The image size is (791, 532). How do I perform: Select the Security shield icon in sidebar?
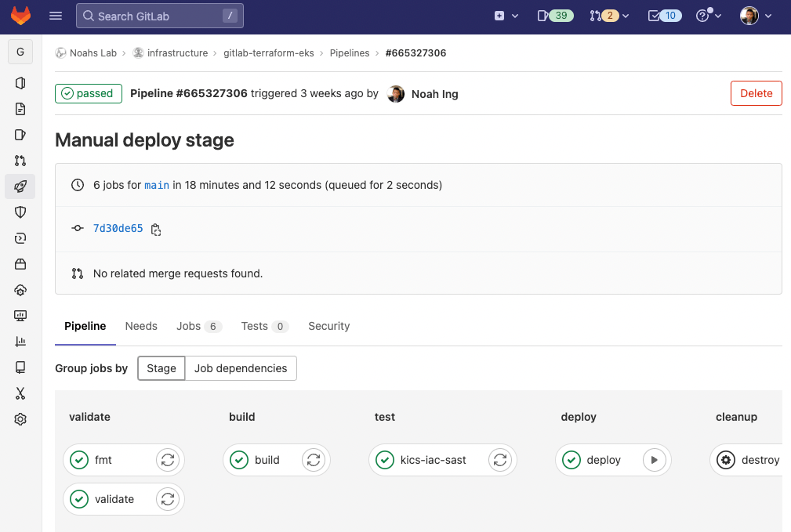coord(20,212)
